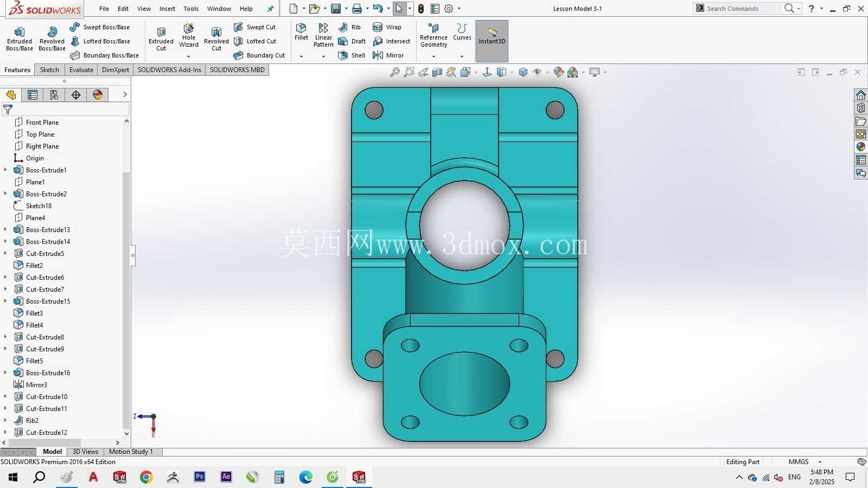Open the Curves tool
Screen dimensions: 868x488
tap(462, 32)
